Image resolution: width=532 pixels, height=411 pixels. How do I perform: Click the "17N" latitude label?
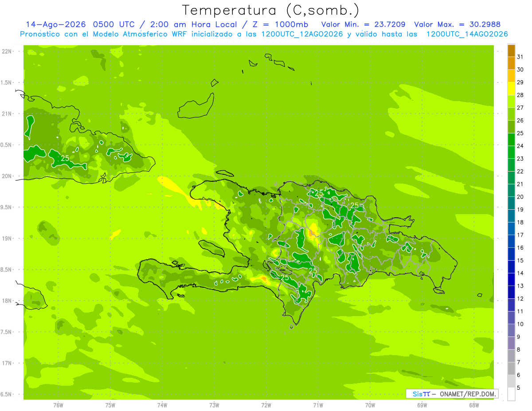(x=7, y=363)
